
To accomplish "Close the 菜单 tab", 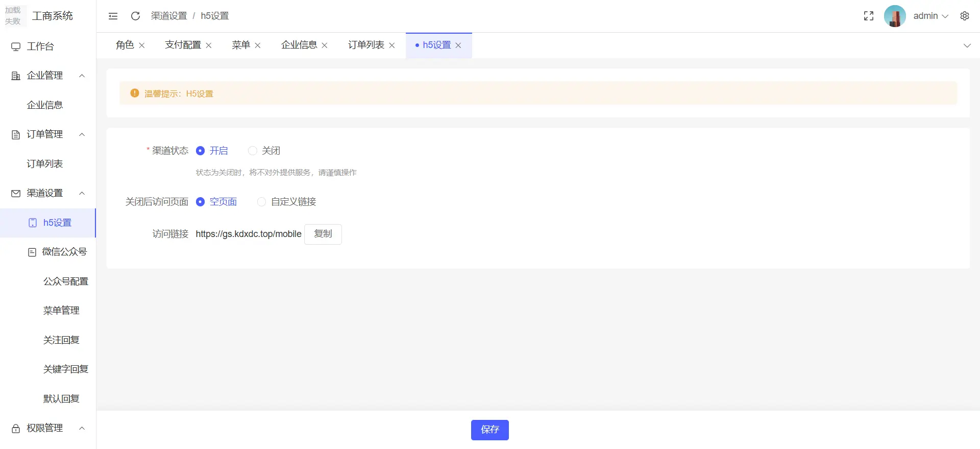I will [x=258, y=45].
